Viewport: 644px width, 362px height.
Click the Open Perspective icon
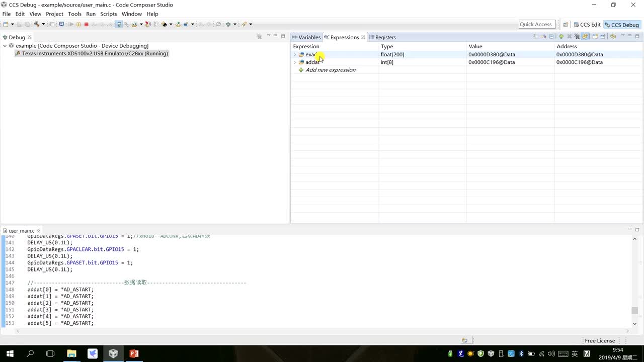click(566, 24)
